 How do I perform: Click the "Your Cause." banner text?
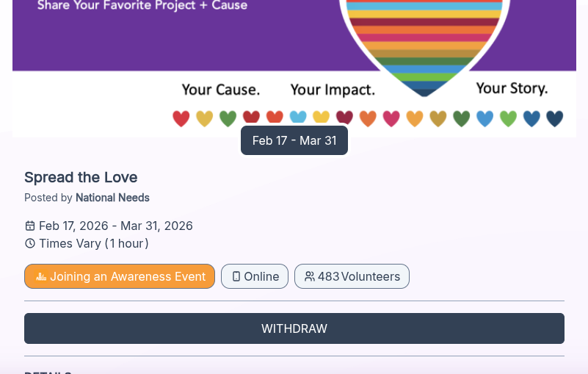click(221, 90)
